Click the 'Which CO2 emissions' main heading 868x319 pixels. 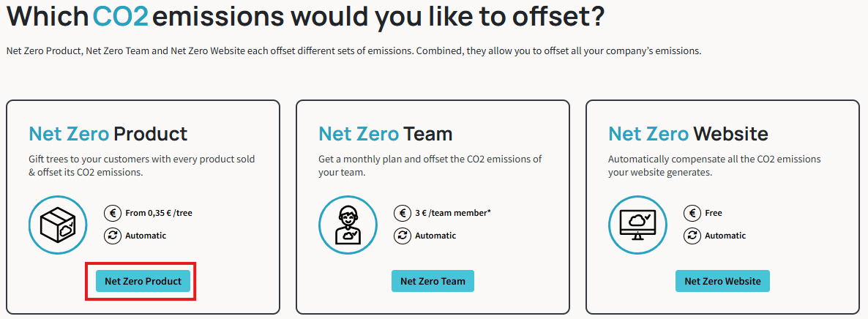(305, 17)
